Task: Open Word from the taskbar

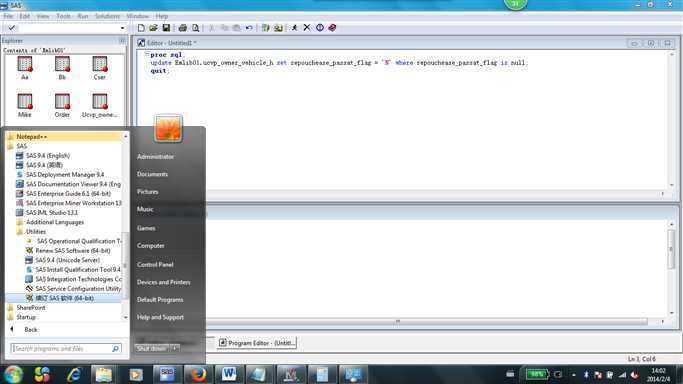Action: pyautogui.click(x=229, y=374)
